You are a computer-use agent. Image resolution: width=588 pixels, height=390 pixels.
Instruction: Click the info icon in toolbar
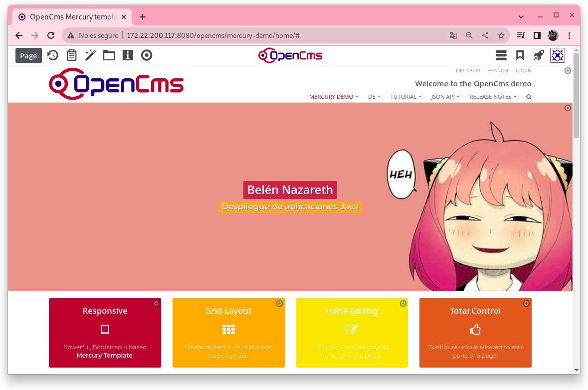pos(128,55)
